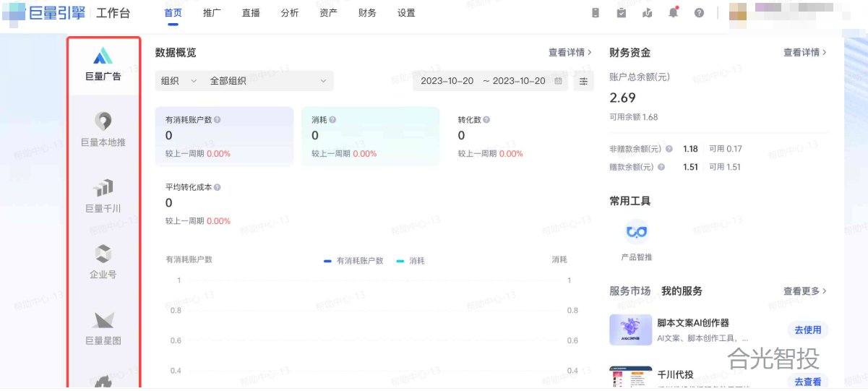Click help icon next to 非赠款余额(元)
The height and width of the screenshot is (391, 868).
669,149
